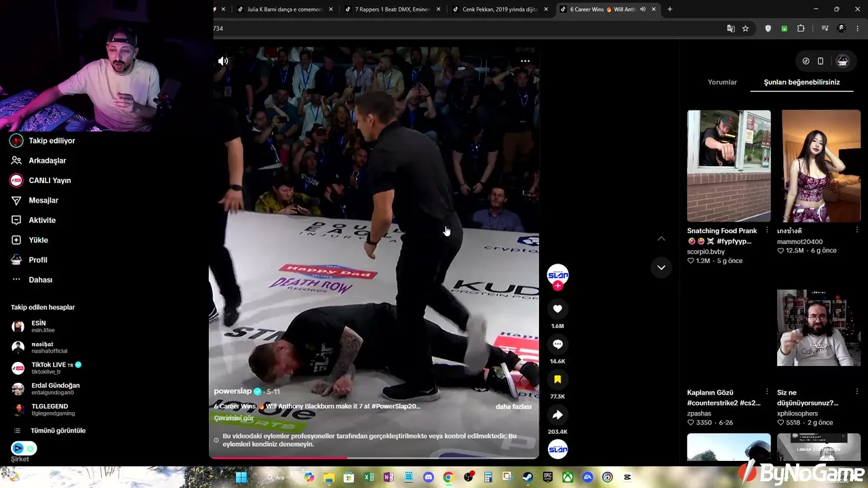The width and height of the screenshot is (868, 488).
Task: Switch to the 7 Rappers 1 Beat tab
Action: tap(392, 9)
